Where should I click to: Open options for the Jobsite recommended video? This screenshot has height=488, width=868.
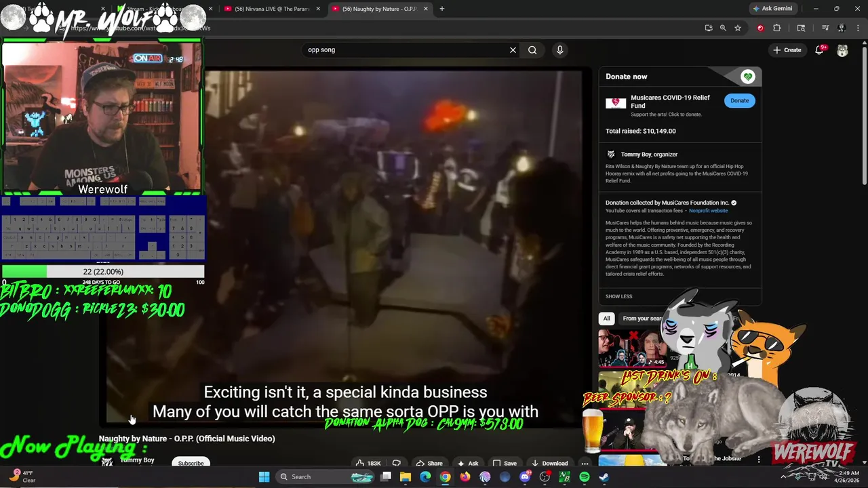pos(759,459)
